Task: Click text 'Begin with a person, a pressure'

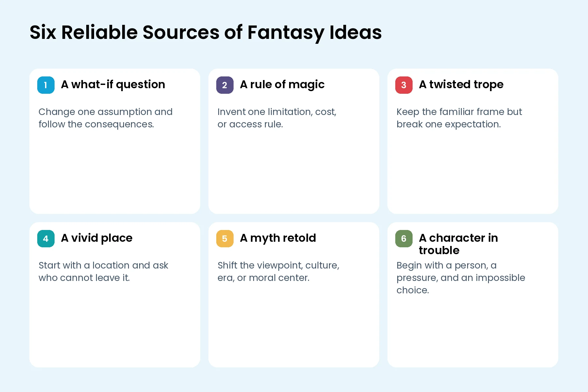Action: [x=461, y=271]
